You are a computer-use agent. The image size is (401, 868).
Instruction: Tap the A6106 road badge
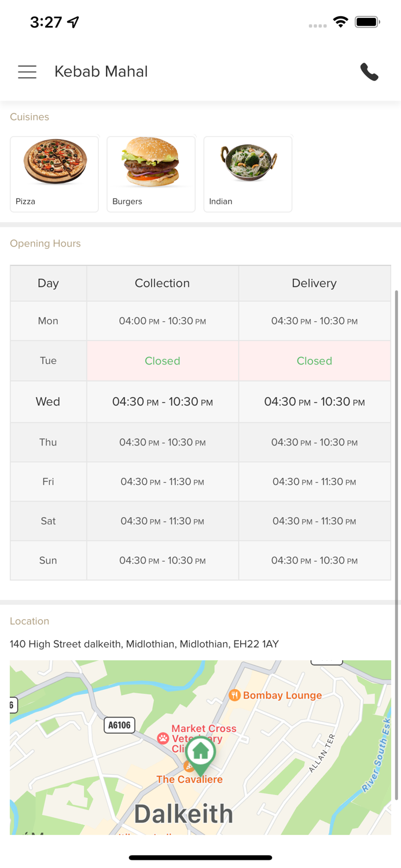pos(120,725)
